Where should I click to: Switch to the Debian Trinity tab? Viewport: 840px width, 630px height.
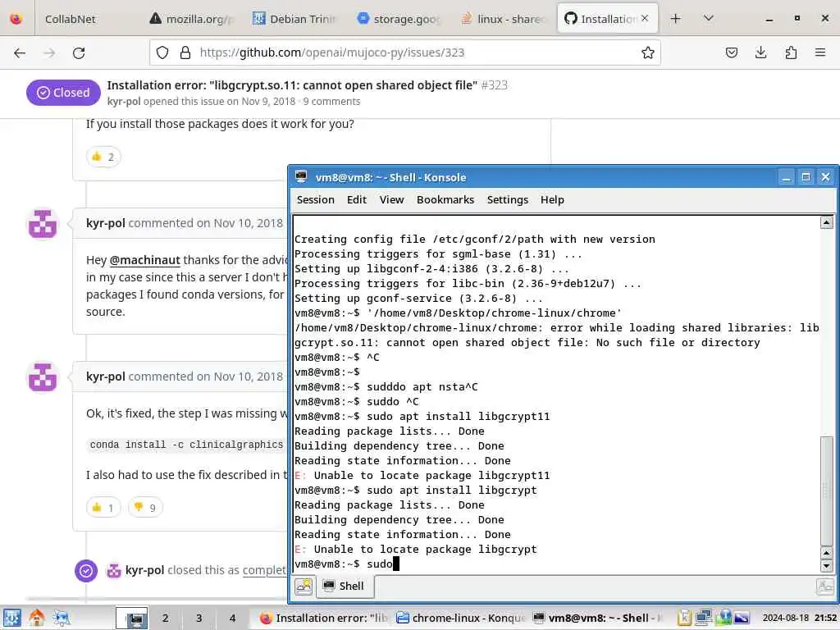[x=294, y=19]
